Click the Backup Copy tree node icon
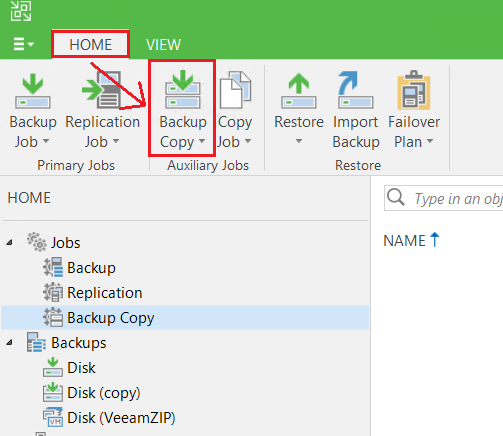 [53, 317]
